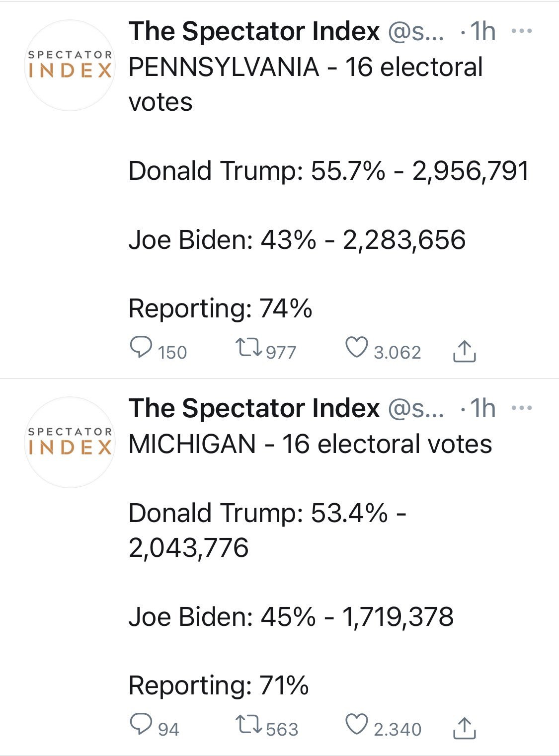The image size is (559, 756).
Task: Open the 1h timestamp of Pennsylvania tweet
Action: pos(483,32)
